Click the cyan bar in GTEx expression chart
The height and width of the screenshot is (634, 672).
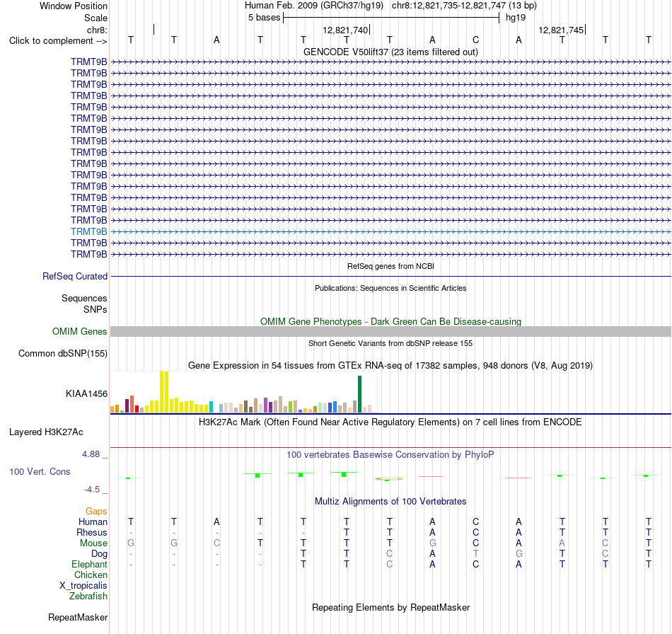(211, 407)
